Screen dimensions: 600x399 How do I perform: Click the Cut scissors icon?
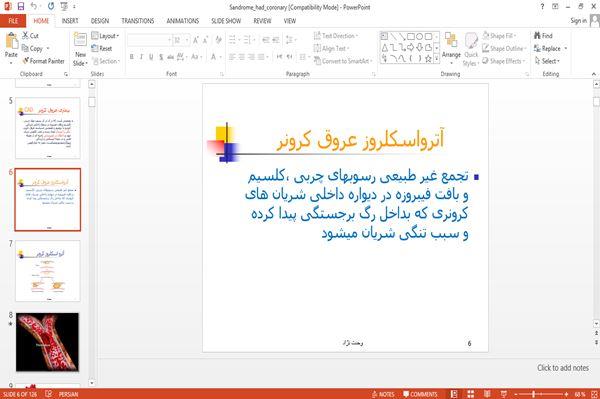click(25, 36)
